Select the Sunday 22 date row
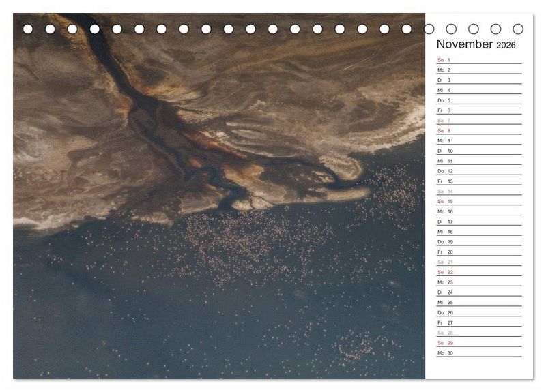 click(478, 272)
